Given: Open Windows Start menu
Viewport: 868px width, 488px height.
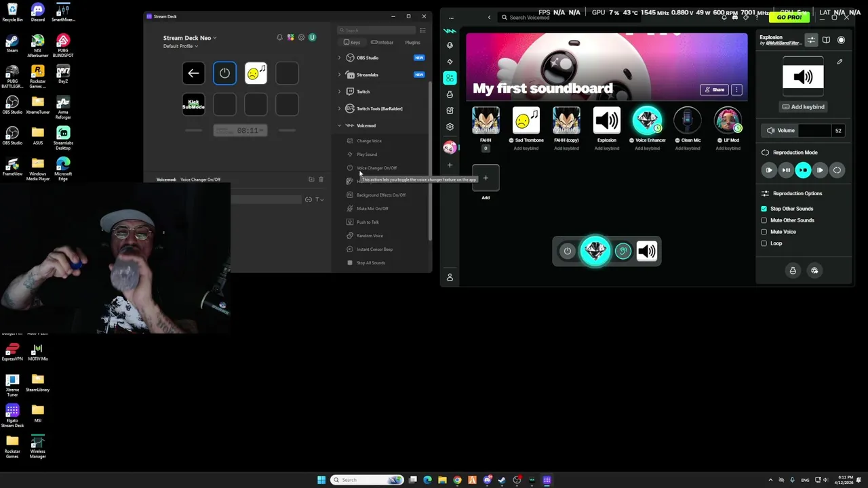Looking at the screenshot, I should 321,480.
